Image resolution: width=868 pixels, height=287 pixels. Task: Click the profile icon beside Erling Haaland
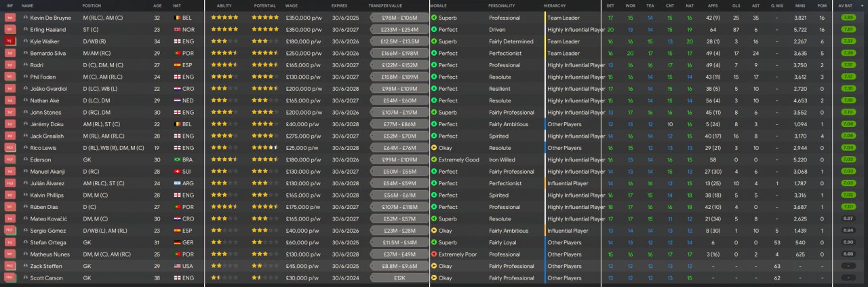[x=26, y=29]
